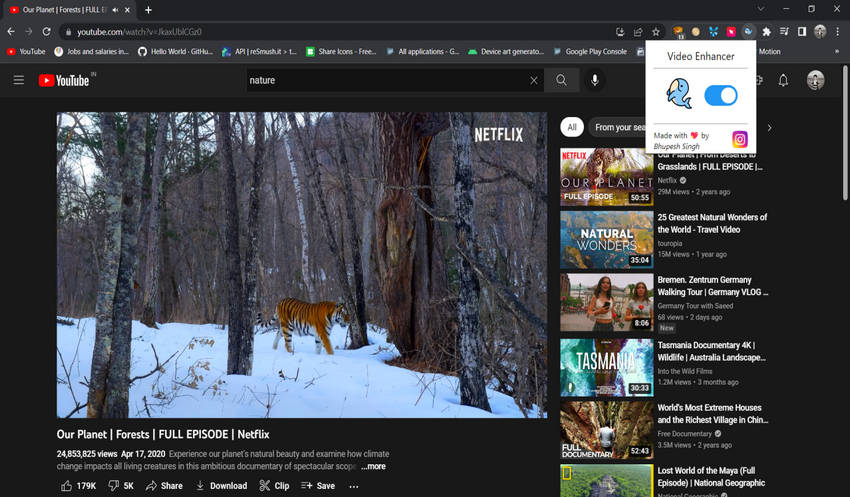Reload the current page
Viewport: 850px width, 497px height.
coord(47,32)
